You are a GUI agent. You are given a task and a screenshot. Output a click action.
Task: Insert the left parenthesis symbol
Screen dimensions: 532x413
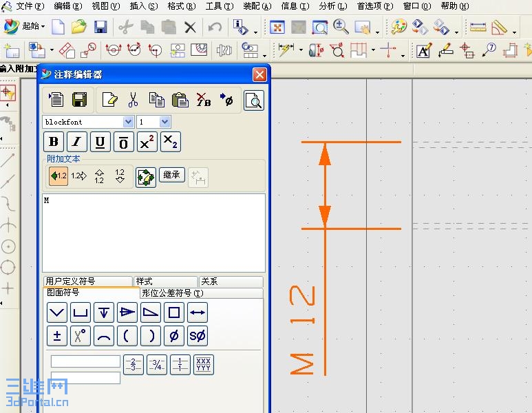[x=127, y=336]
